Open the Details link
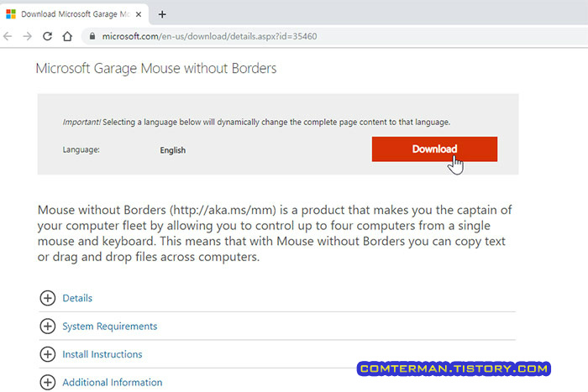The image size is (588, 392). (x=77, y=298)
